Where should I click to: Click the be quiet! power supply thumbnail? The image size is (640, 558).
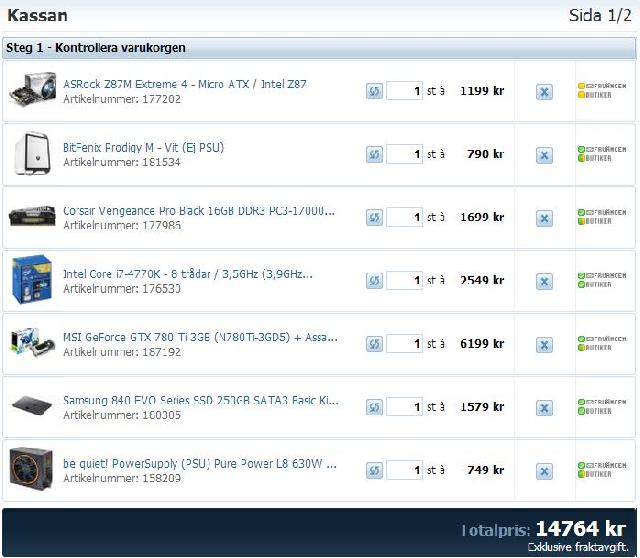(32, 469)
